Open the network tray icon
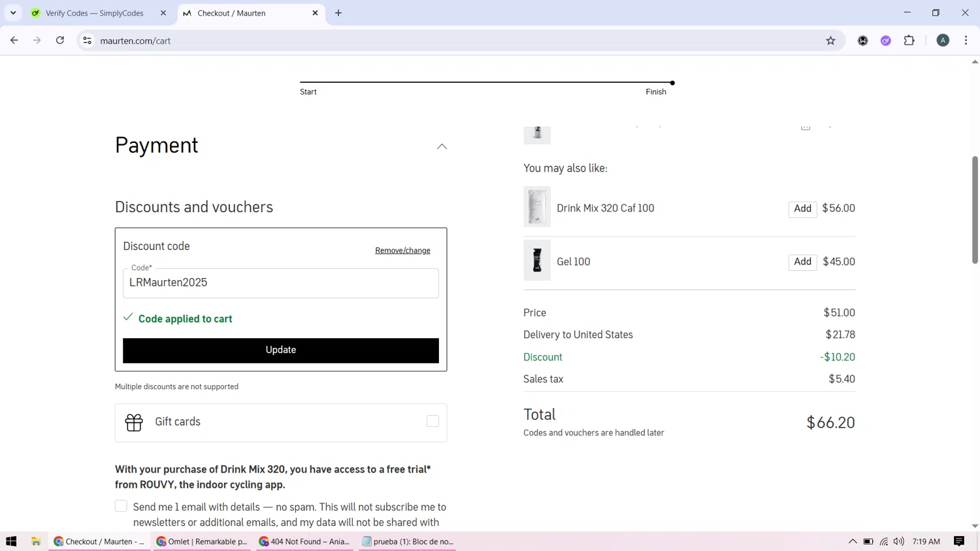980x551 pixels. [x=884, y=541]
